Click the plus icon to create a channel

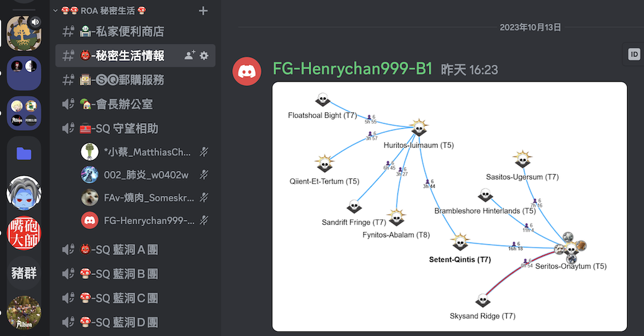pyautogui.click(x=203, y=11)
